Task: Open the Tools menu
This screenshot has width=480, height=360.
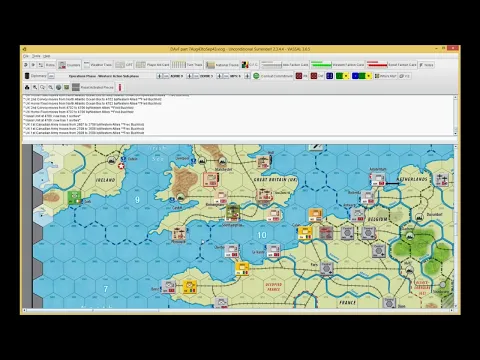Action: pyautogui.click(x=36, y=56)
